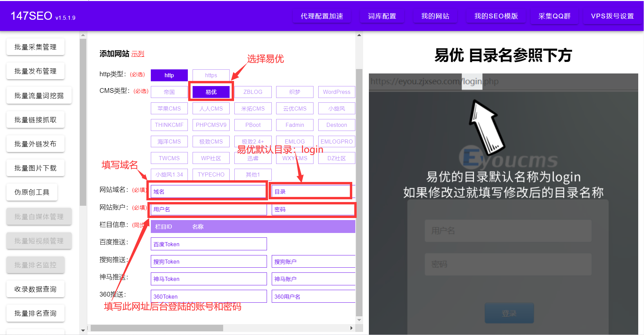Select the 米拓CMS option
Image resolution: width=644 pixels, height=335 pixels.
tap(253, 108)
